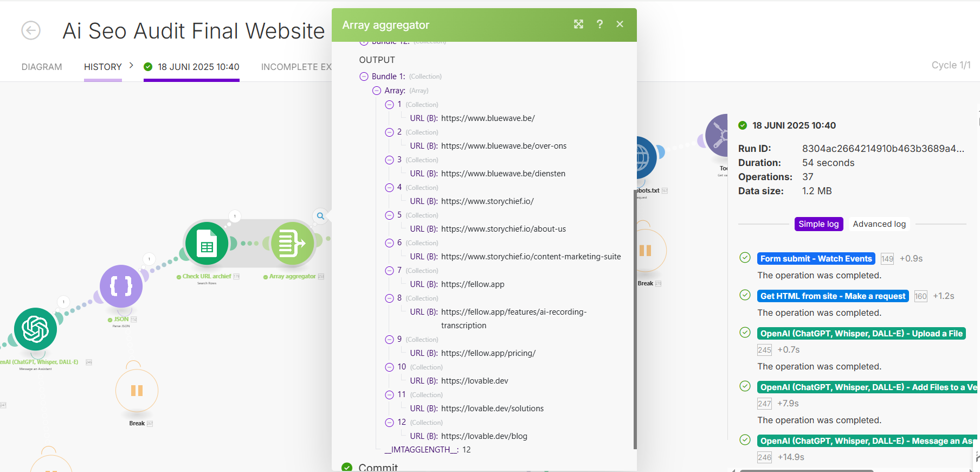Image resolution: width=980 pixels, height=472 pixels.
Task: Collapse collection item 7
Action: pos(389,271)
